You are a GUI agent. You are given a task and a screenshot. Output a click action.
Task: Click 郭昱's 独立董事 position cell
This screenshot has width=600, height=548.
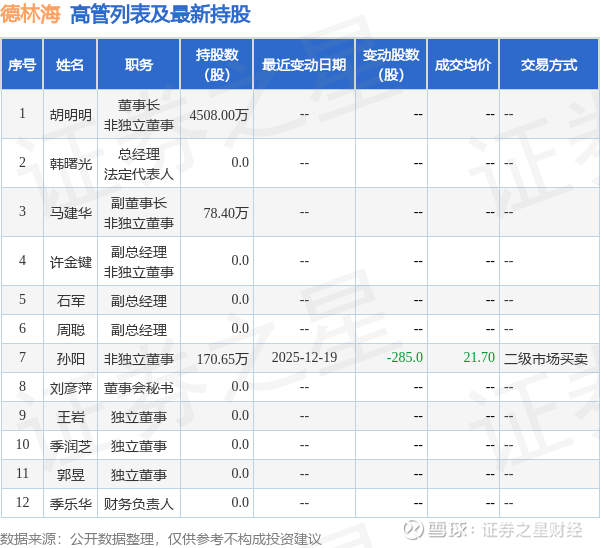(139, 475)
